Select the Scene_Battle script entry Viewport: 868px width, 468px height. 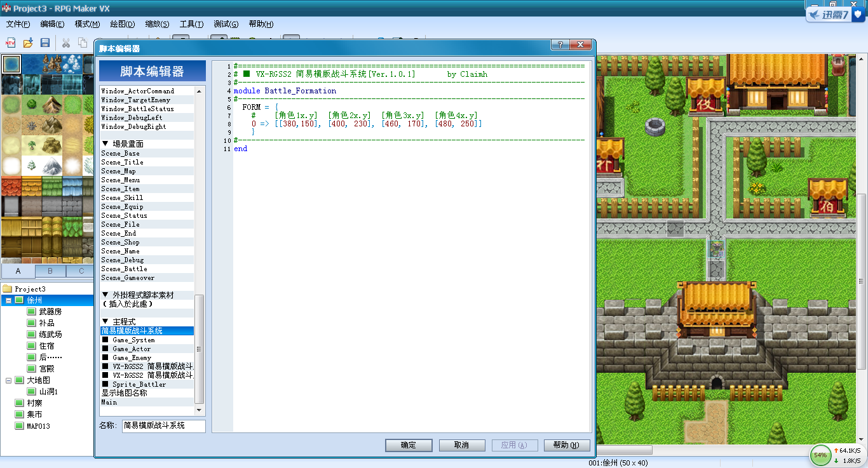[x=147, y=269]
